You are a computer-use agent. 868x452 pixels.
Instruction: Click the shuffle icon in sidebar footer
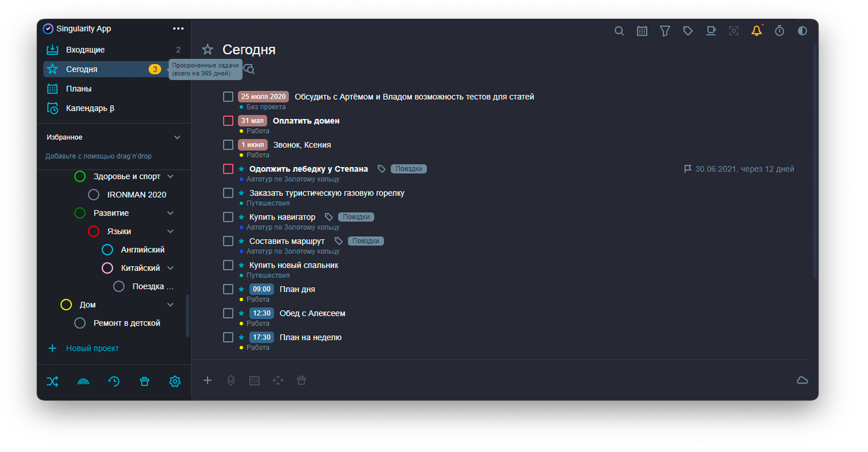tap(53, 381)
